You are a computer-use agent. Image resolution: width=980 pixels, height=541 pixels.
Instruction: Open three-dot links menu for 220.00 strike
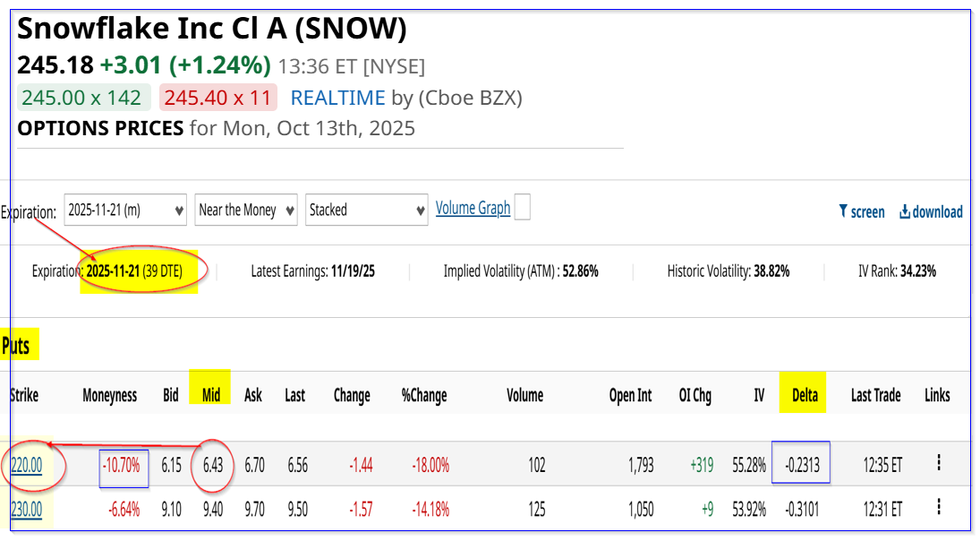[938, 462]
